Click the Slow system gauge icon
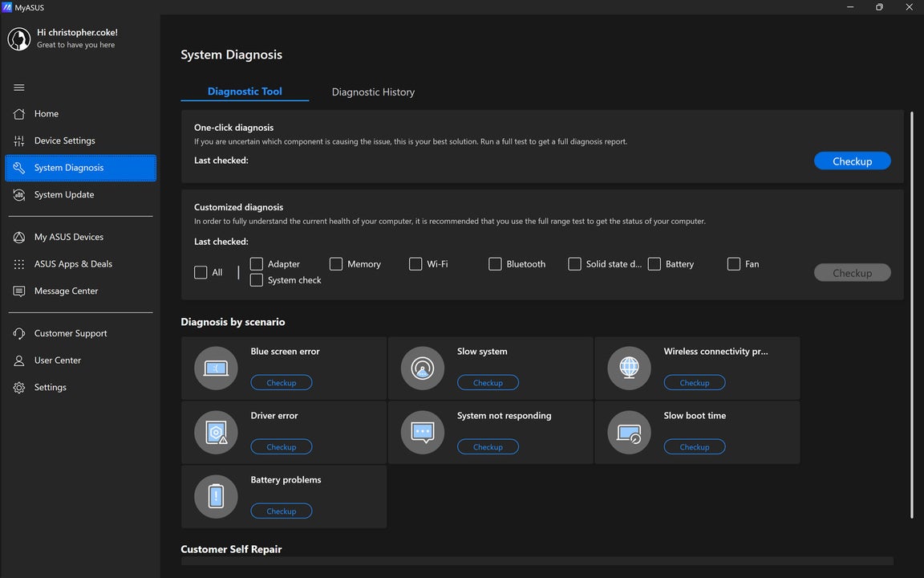This screenshot has height=578, width=924. click(x=422, y=368)
